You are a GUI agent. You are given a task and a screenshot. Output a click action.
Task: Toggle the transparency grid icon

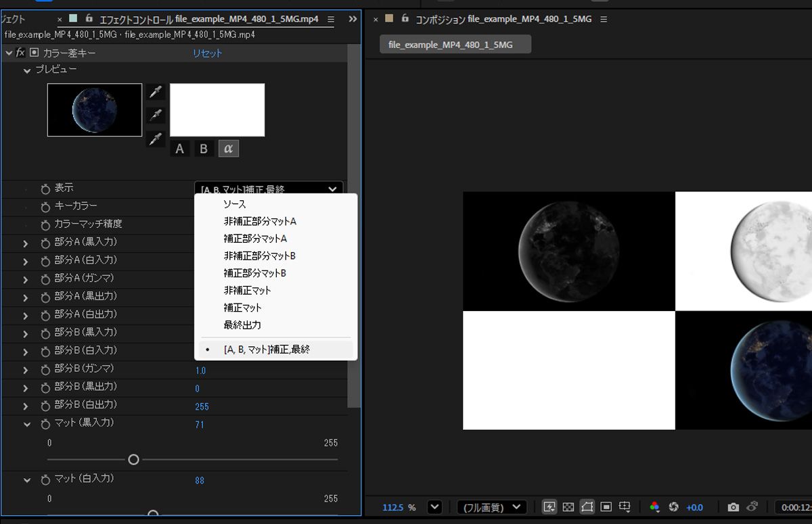point(568,506)
